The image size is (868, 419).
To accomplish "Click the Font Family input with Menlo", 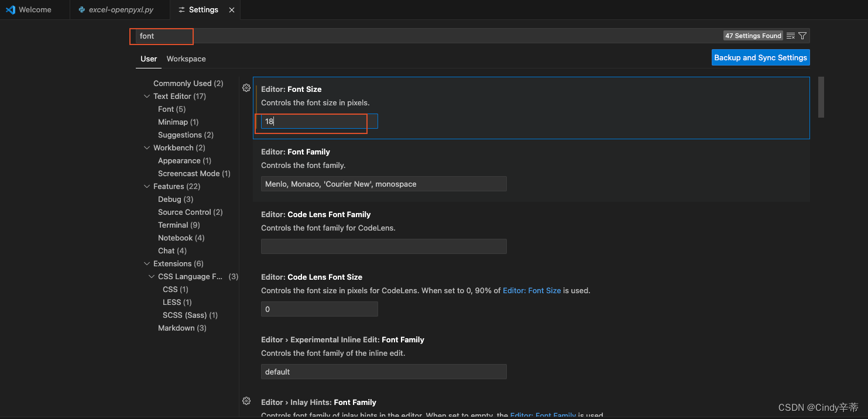I will (x=384, y=184).
